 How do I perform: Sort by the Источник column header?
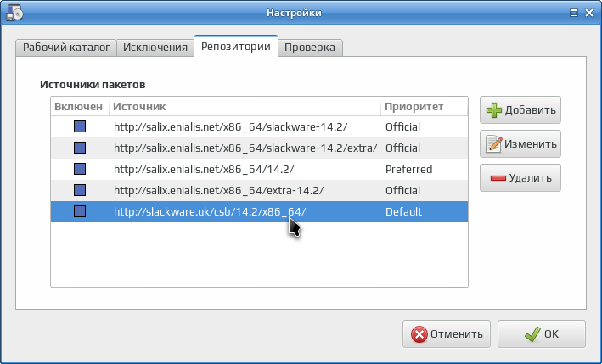click(245, 106)
